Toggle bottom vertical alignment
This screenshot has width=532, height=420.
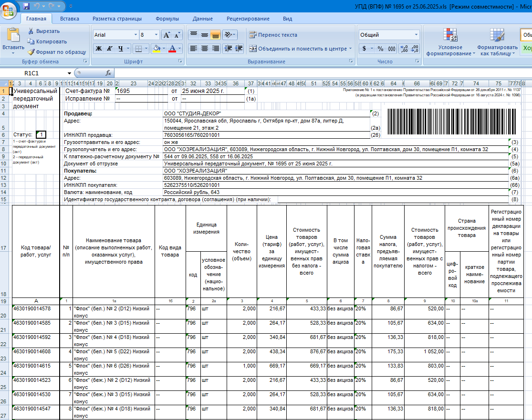(216, 35)
